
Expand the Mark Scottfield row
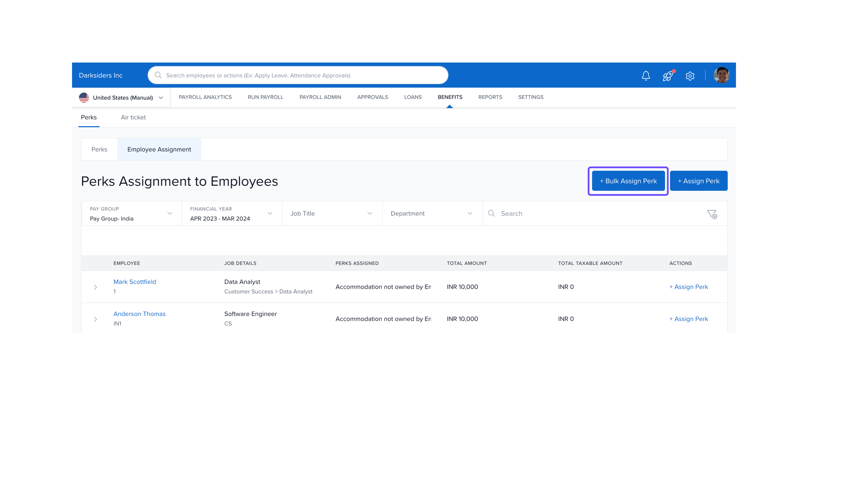pyautogui.click(x=95, y=287)
